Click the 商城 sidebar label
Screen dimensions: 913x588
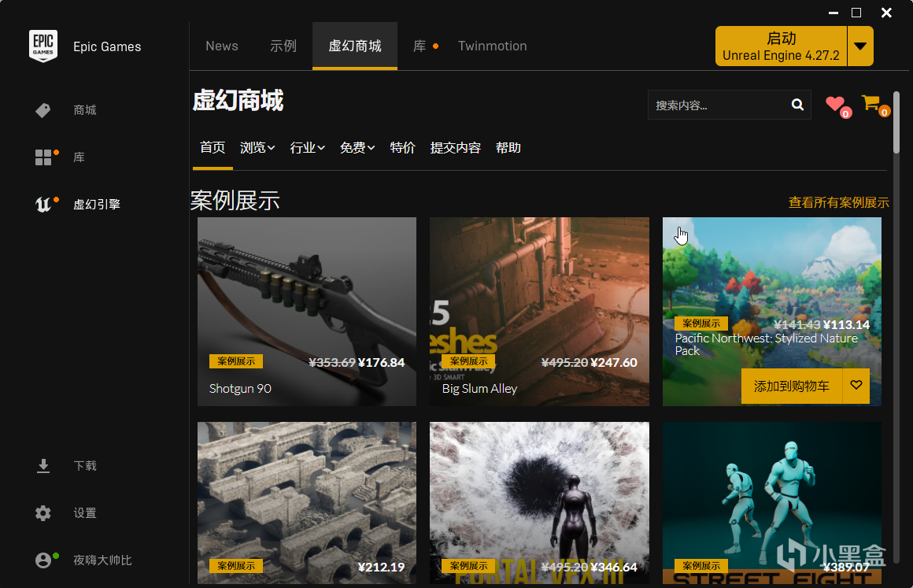85,110
